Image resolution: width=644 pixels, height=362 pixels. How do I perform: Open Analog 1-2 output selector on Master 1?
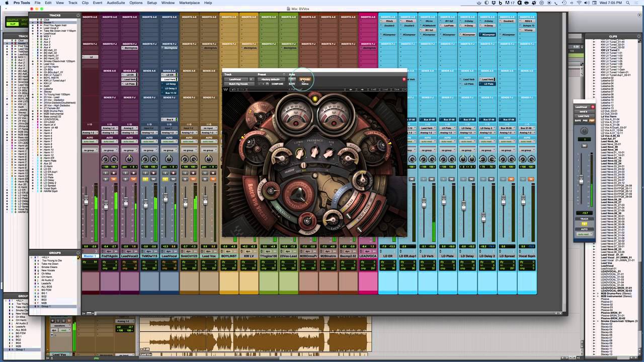coord(90,133)
